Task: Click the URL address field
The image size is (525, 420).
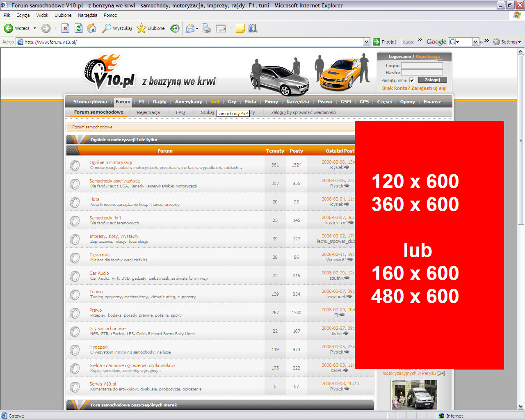Action: pos(193,42)
